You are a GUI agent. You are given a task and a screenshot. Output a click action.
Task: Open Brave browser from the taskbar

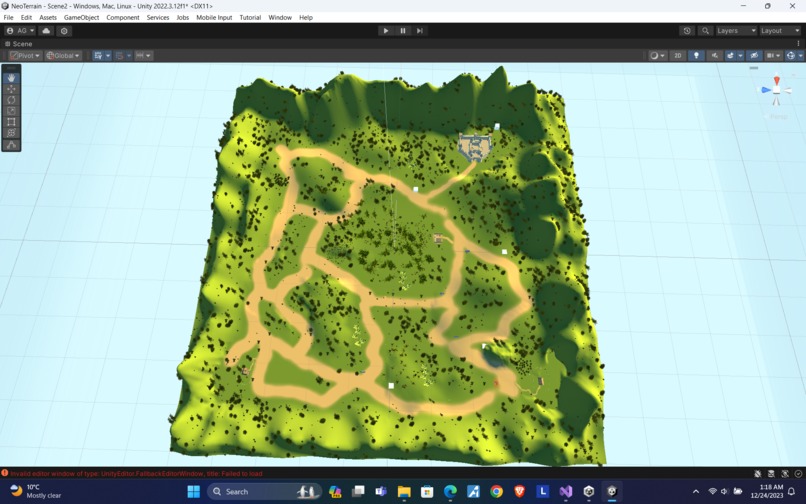click(x=519, y=492)
